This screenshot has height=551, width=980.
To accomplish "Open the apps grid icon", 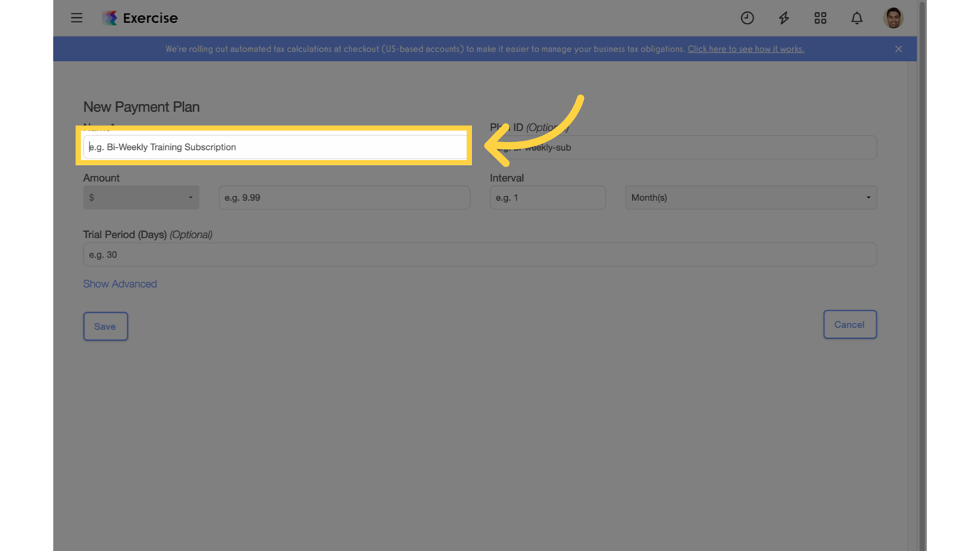I will pos(820,18).
